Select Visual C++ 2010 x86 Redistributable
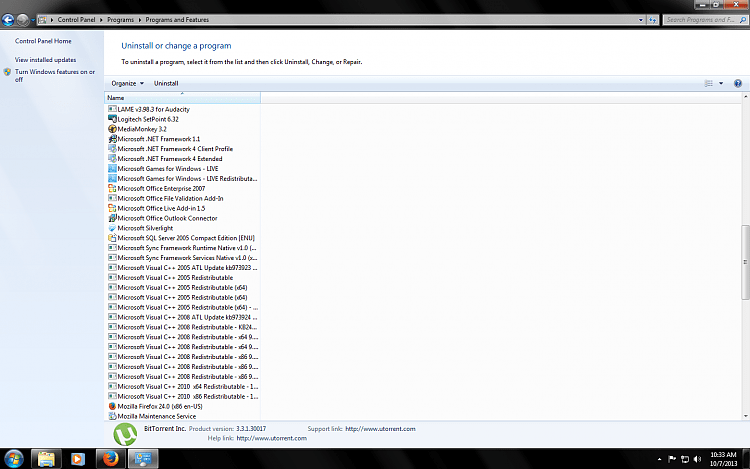The width and height of the screenshot is (750, 469). [x=188, y=396]
